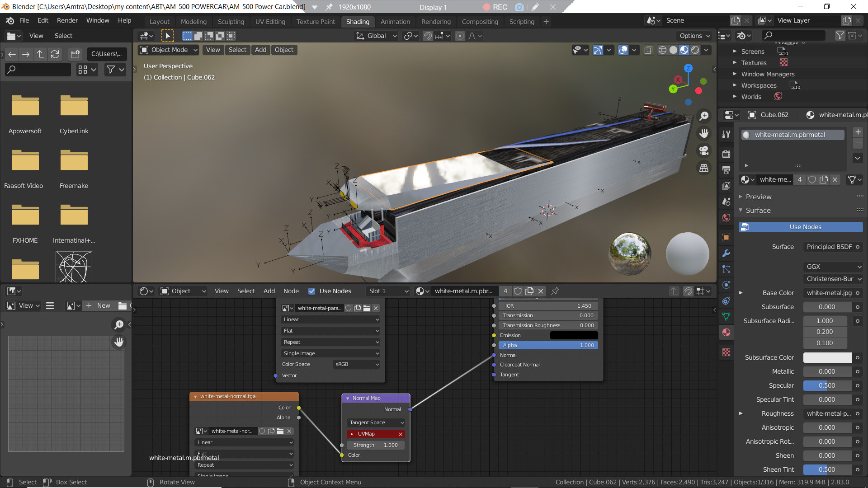Open the viewport Add menu
Screen dimensions: 868x488
(x=260, y=50)
